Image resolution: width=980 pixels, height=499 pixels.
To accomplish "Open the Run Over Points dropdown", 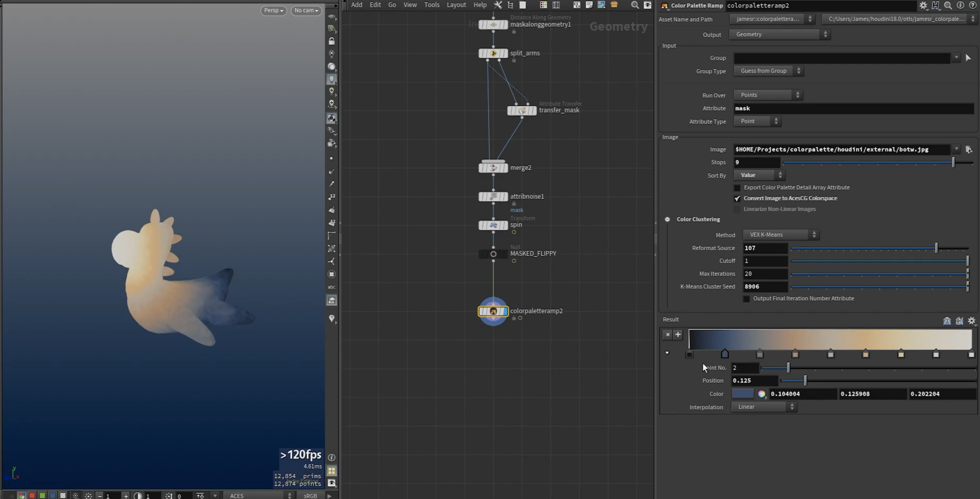I will 768,95.
